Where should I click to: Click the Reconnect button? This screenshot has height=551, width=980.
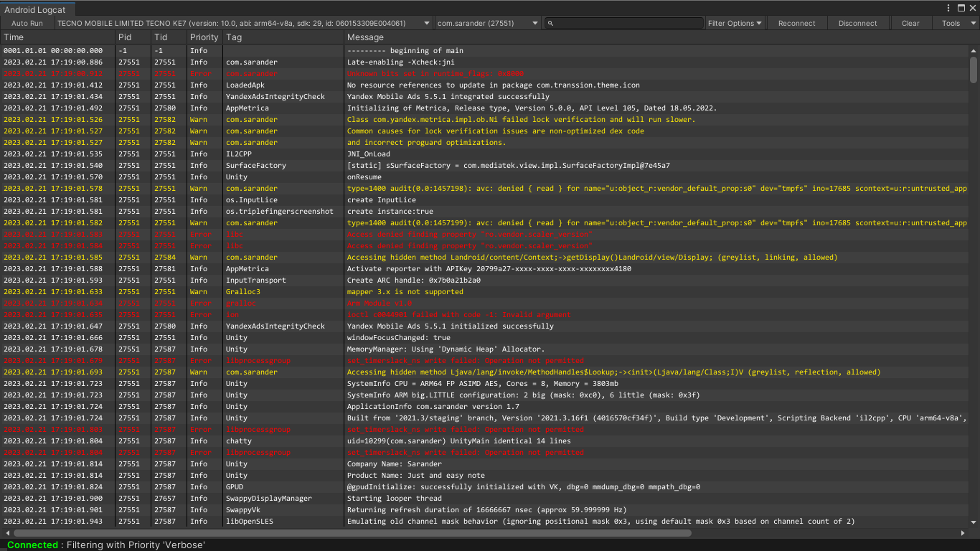(x=796, y=22)
